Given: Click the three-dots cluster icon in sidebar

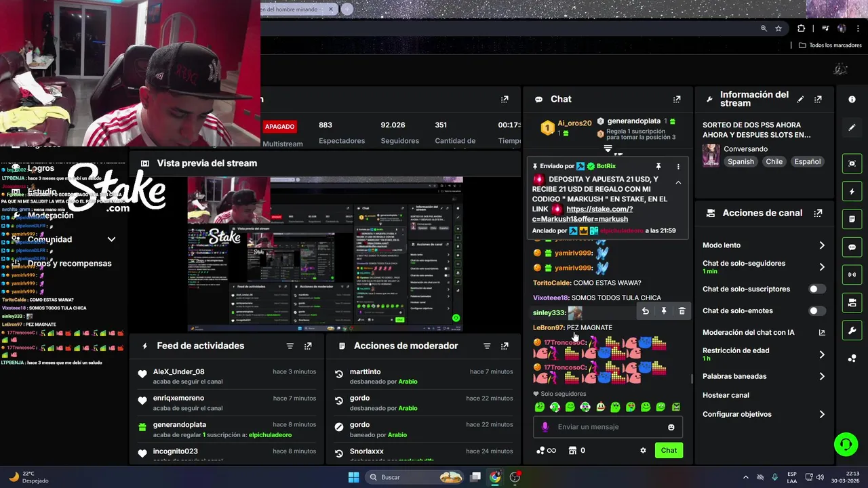Looking at the screenshot, I should pyautogui.click(x=852, y=359).
